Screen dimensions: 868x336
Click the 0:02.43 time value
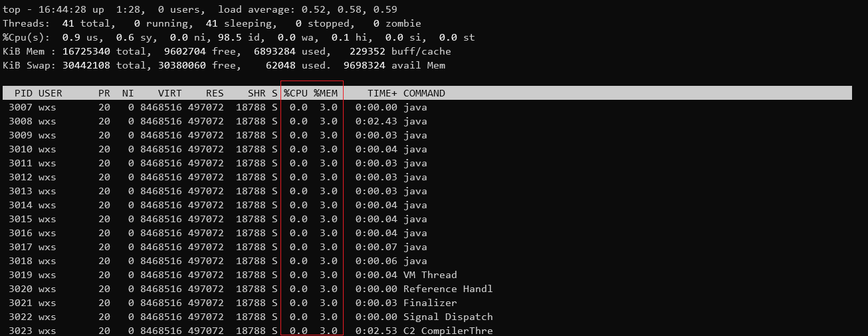(376, 121)
